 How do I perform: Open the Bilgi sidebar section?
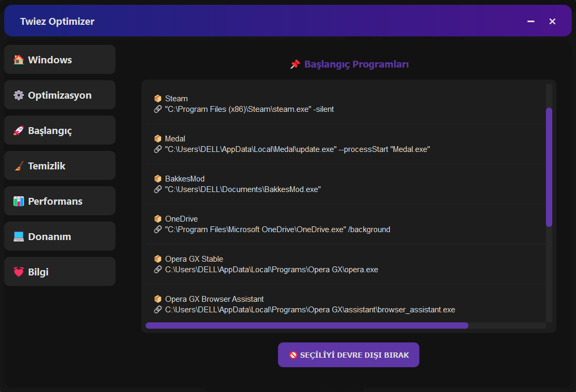tap(60, 272)
